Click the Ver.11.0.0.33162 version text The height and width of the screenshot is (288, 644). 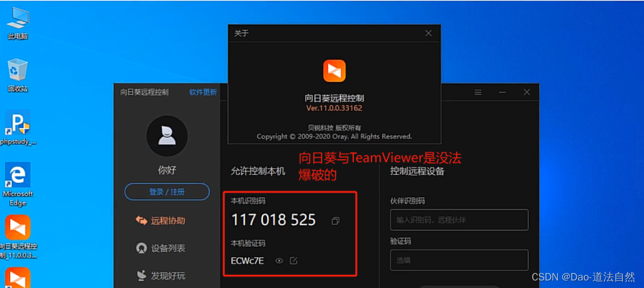coord(334,108)
